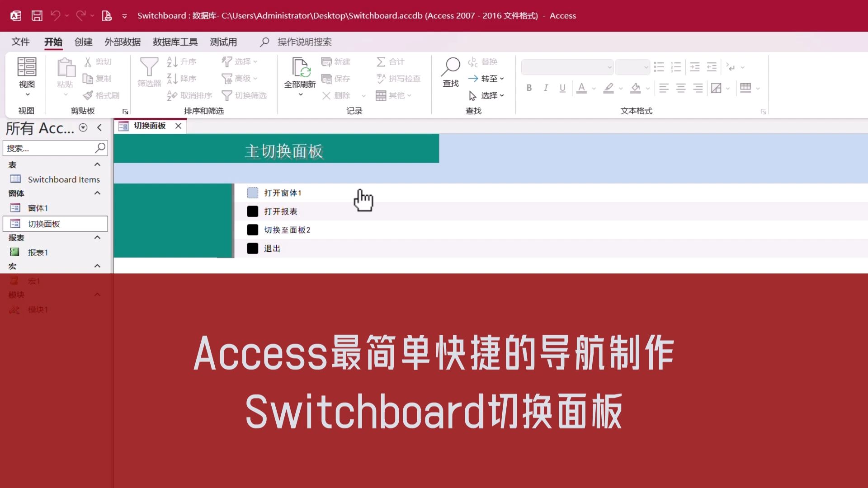The image size is (868, 488).
Task: Open the 选择 filter selection dropdown
Action: 239,62
